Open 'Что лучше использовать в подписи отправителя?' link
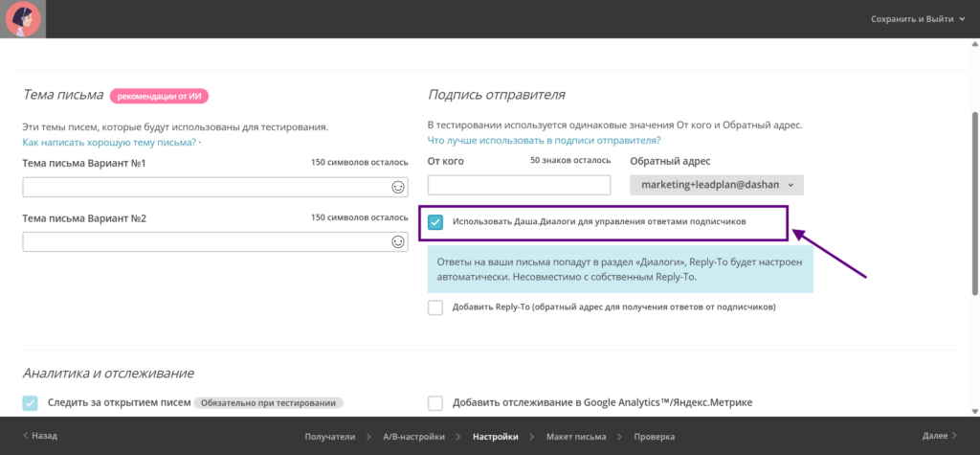980x455 pixels. [x=545, y=140]
